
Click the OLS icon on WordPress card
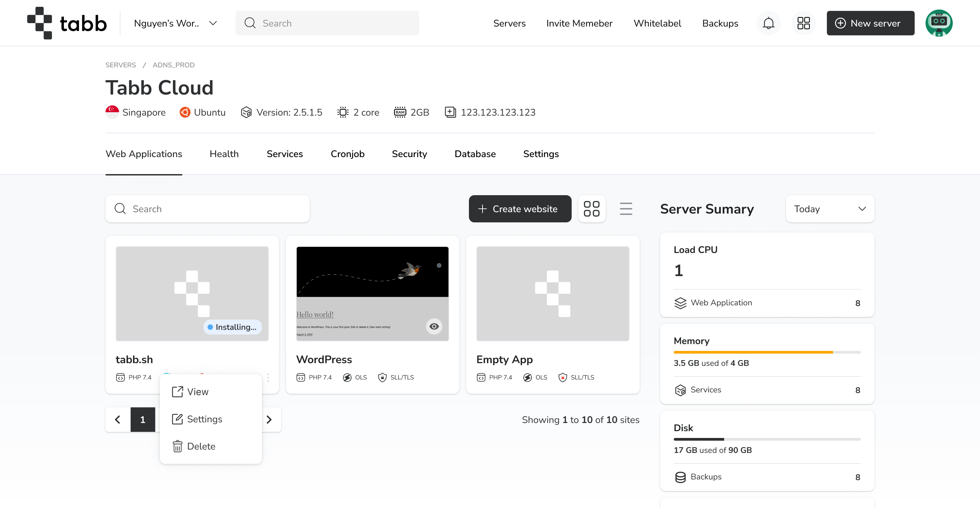347,377
